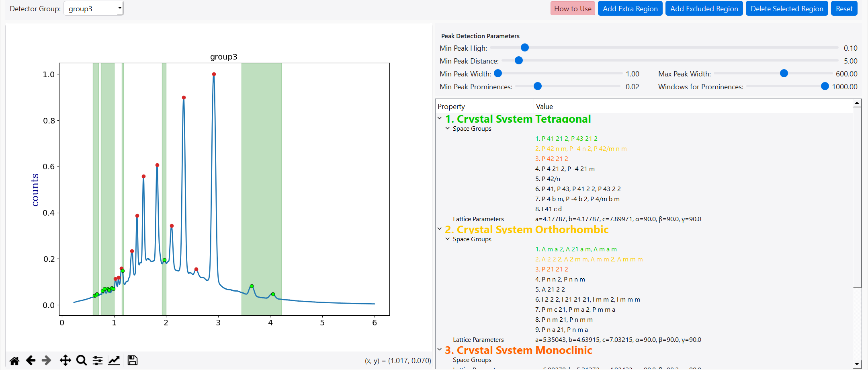Click the Min Peak High slider handle

(x=524, y=48)
